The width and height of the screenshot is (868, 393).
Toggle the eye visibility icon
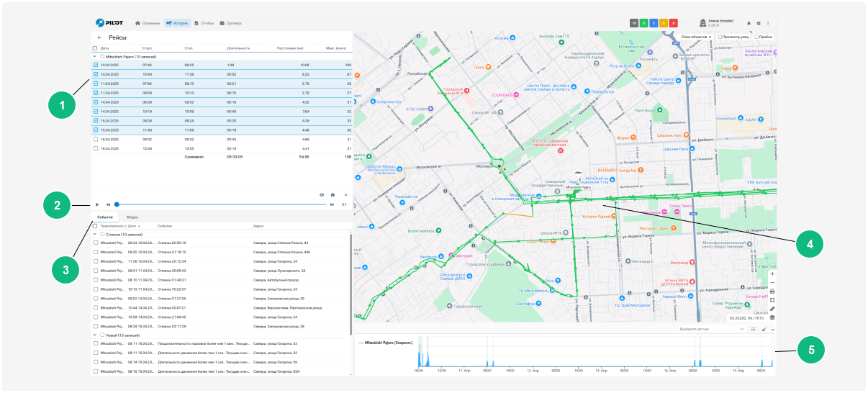322,194
